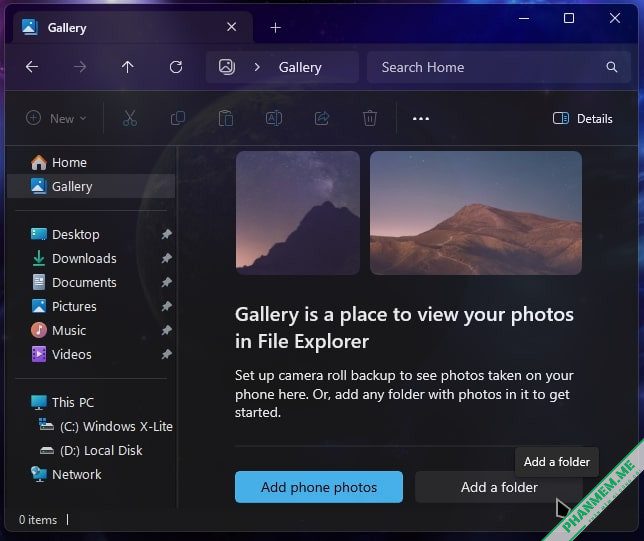
Task: Open Music in the sidebar
Action: 91,330
